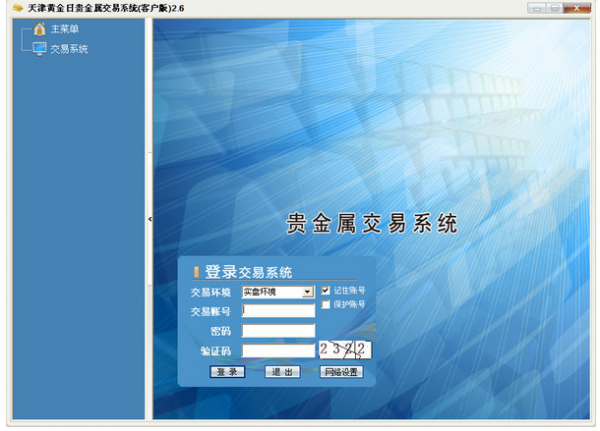
Task: Minimize the trading system window
Action: click(536, 8)
